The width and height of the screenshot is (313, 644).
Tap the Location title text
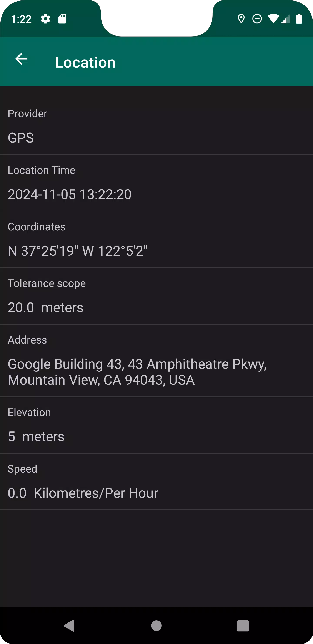tap(85, 62)
